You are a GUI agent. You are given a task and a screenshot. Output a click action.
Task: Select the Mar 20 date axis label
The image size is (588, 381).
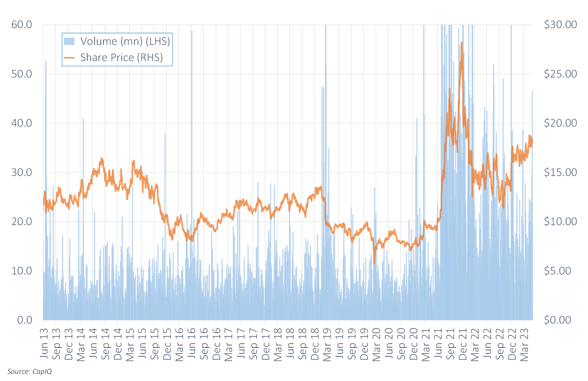click(376, 345)
